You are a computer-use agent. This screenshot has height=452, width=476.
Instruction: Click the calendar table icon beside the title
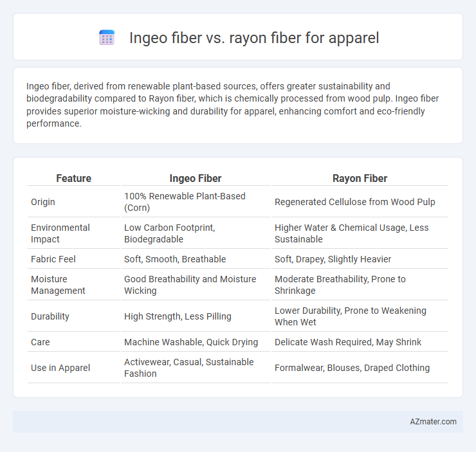tap(107, 38)
